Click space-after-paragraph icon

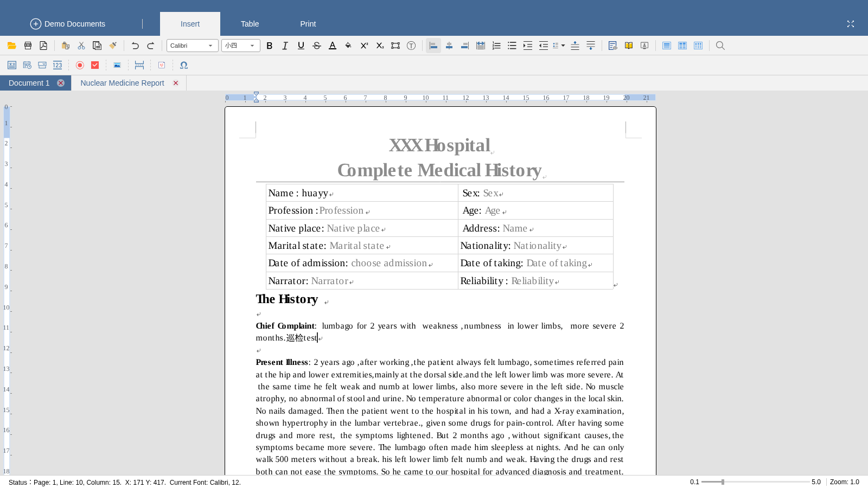tap(591, 46)
